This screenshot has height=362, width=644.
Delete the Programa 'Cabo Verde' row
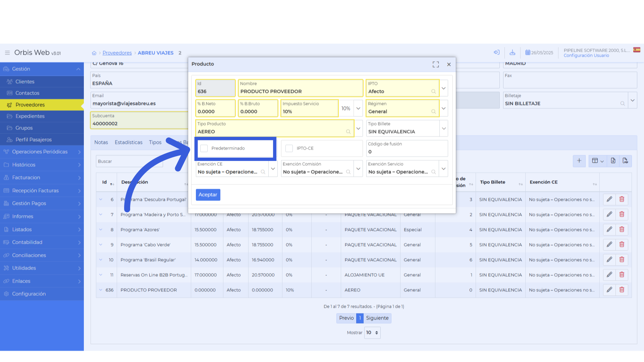coord(622,244)
